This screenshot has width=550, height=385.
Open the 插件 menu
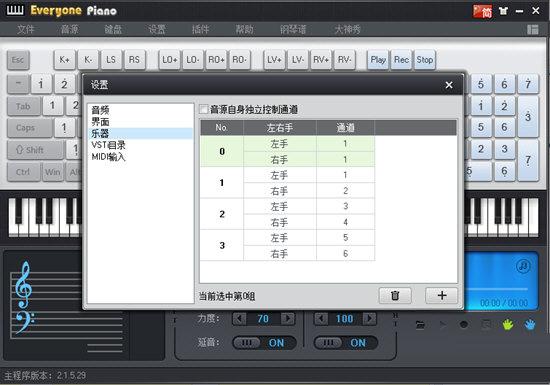click(x=200, y=29)
